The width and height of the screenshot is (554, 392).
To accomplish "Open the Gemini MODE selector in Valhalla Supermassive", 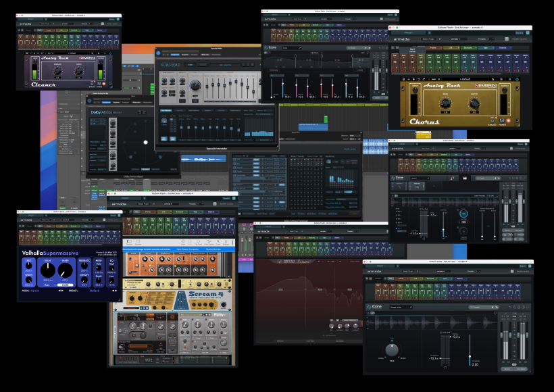I will pos(35,291).
